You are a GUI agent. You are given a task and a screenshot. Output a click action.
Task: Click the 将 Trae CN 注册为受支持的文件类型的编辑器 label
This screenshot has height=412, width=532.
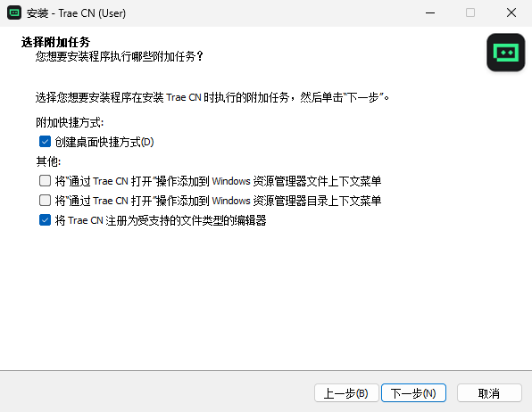[x=161, y=220]
